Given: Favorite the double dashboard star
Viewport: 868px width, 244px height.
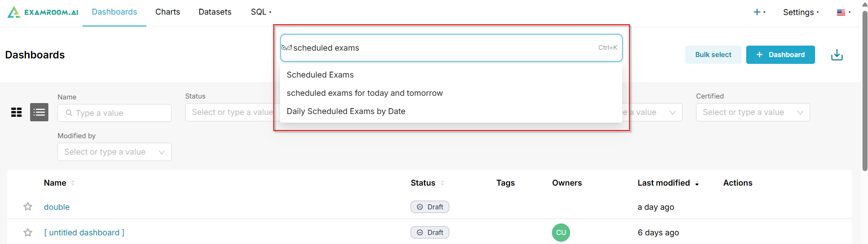Looking at the screenshot, I should [28, 207].
